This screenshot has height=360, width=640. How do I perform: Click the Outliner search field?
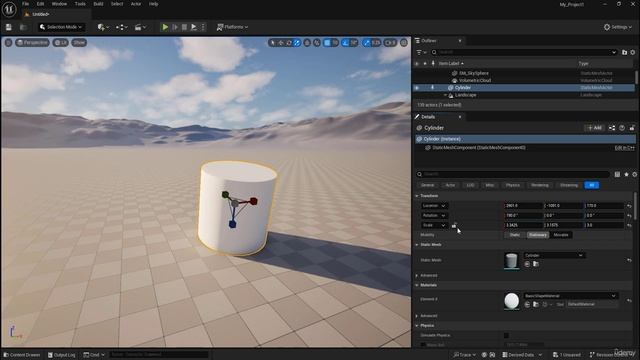click(x=524, y=52)
